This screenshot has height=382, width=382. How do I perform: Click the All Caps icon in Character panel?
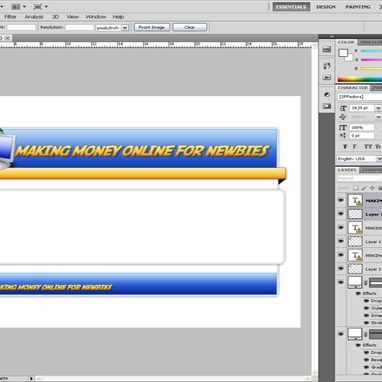pyautogui.click(x=368, y=147)
